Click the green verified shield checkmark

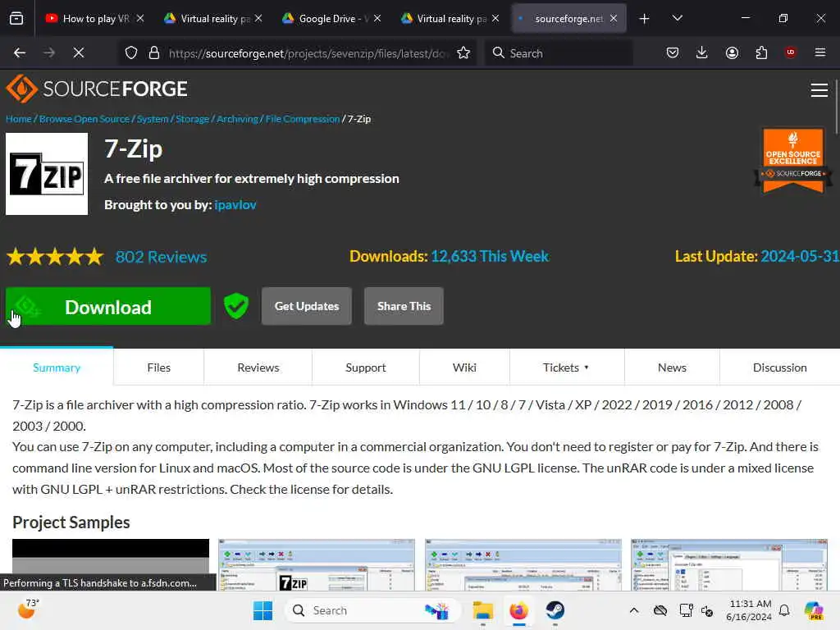click(235, 306)
